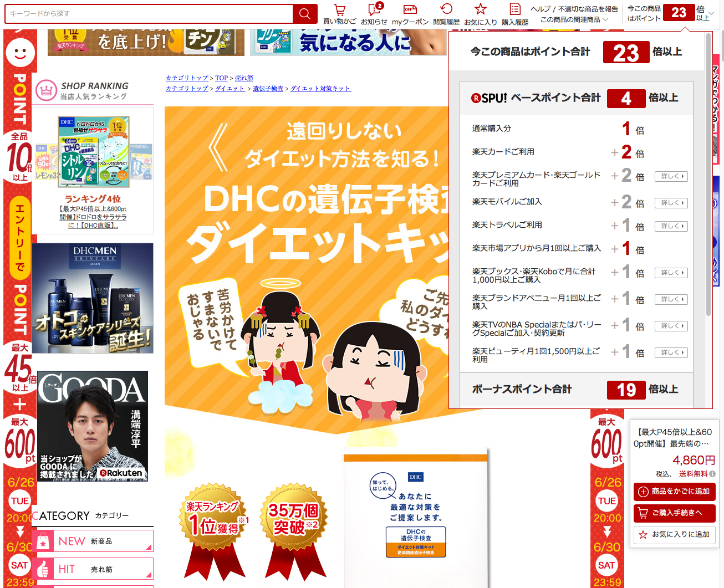
Task: Click 楽天市場アプリから月1回以上ご購入 text
Action: [x=537, y=248]
